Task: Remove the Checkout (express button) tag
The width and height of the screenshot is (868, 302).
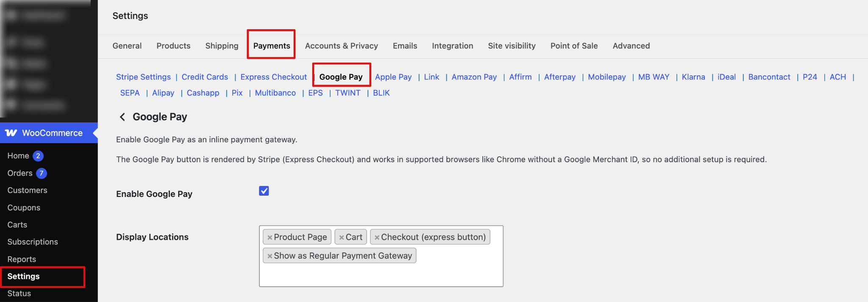Action: coord(377,238)
